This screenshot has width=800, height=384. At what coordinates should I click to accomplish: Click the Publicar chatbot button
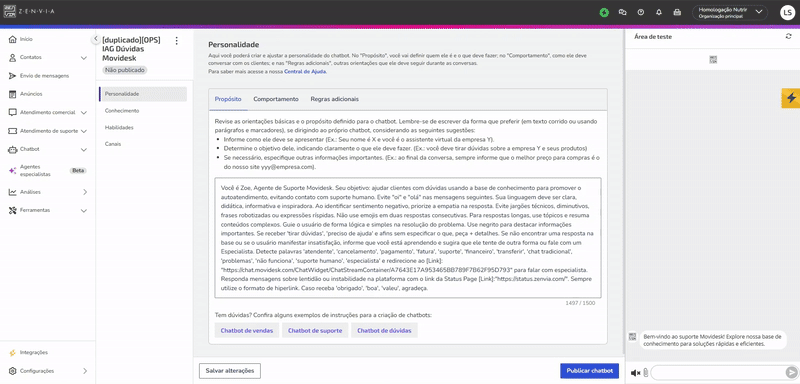[x=589, y=371]
